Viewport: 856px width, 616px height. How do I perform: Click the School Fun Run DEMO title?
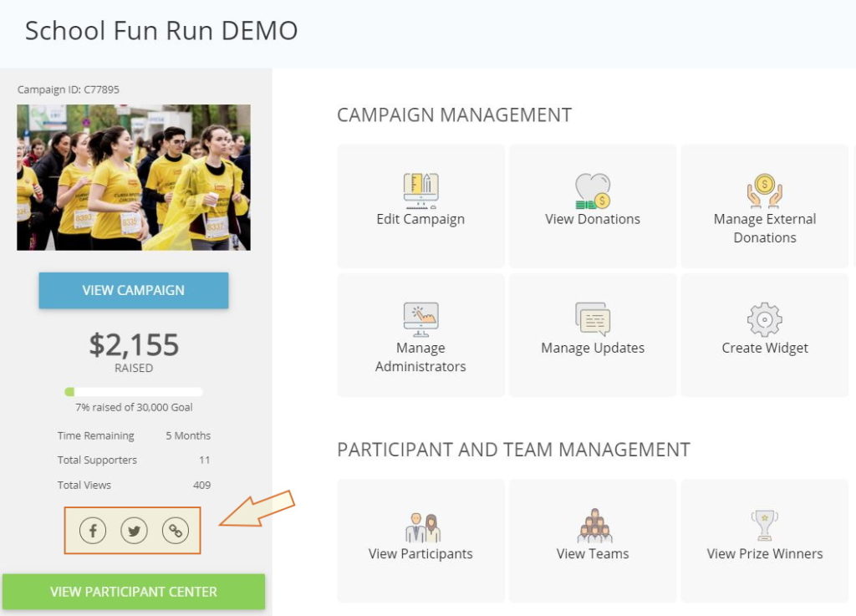(161, 31)
